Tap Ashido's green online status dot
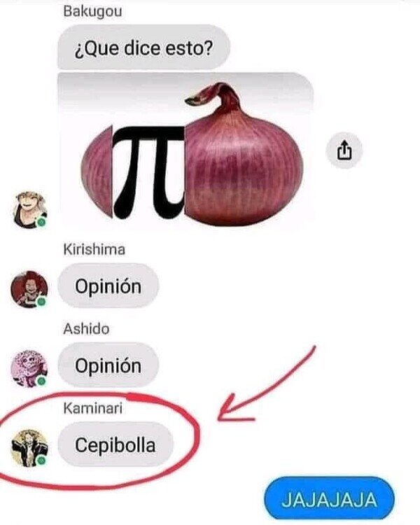Screen dimensions: 420x525 pyautogui.click(x=41, y=381)
